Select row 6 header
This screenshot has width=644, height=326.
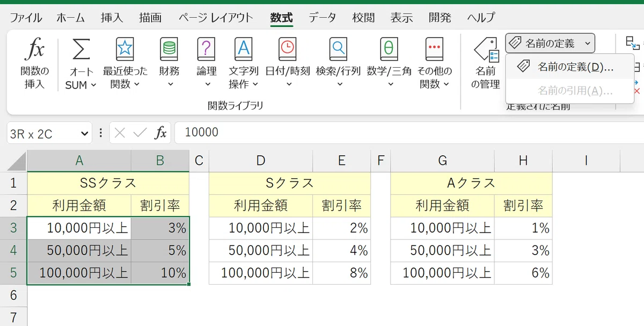(x=13, y=295)
